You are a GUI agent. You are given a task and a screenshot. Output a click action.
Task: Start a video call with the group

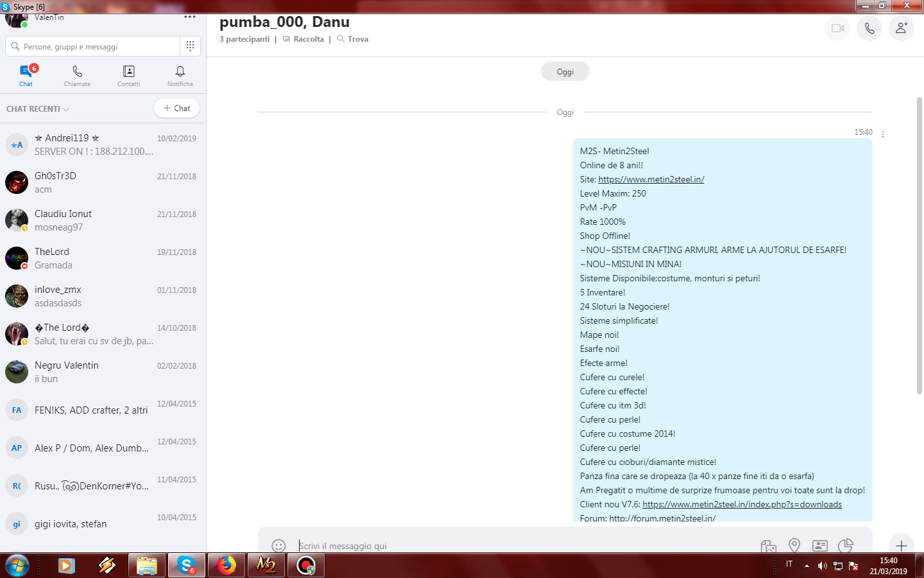click(x=837, y=28)
